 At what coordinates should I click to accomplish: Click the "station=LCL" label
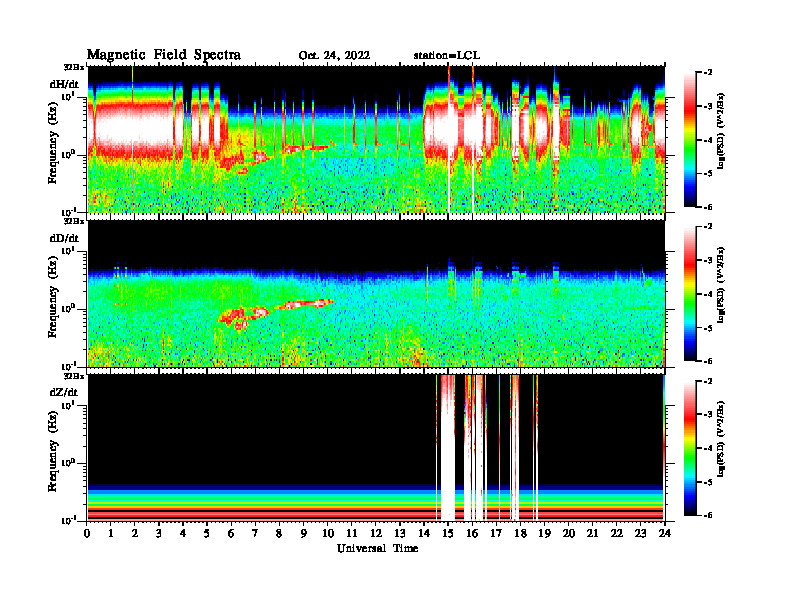click(x=447, y=56)
